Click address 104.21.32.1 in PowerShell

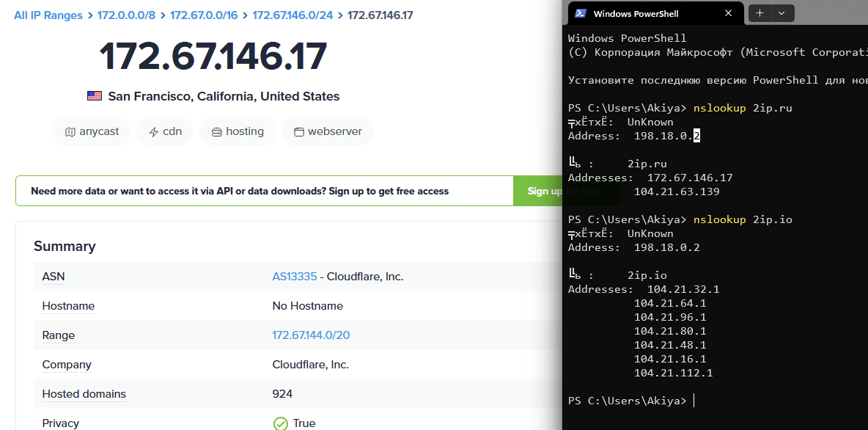click(x=683, y=289)
